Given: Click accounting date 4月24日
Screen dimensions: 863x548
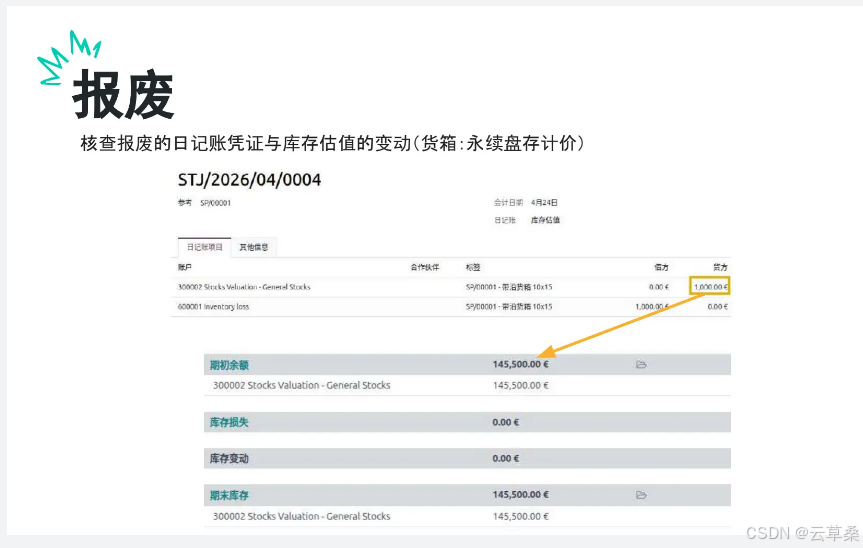Looking at the screenshot, I should [544, 202].
